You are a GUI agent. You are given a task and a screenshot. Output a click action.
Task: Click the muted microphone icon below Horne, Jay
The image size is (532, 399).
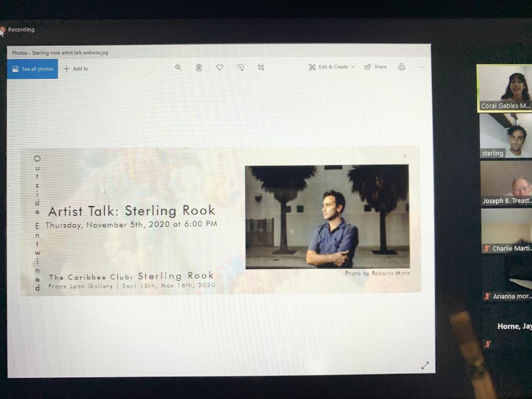pyautogui.click(x=488, y=344)
